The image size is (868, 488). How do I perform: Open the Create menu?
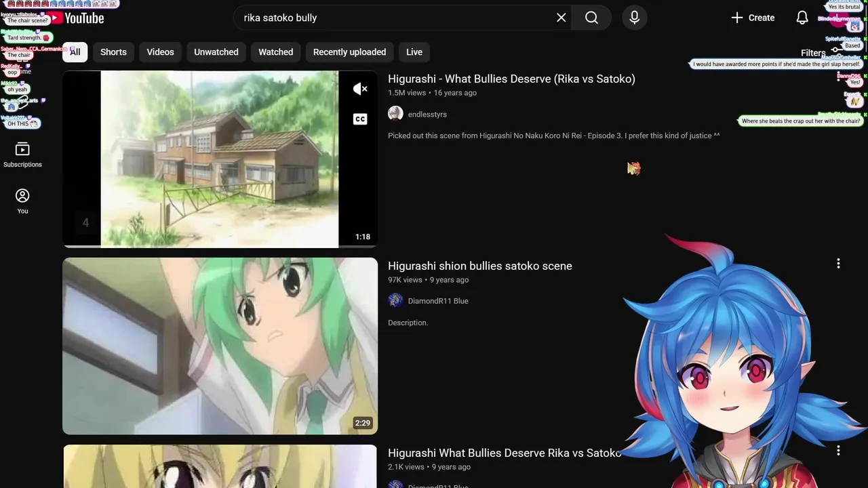753,18
